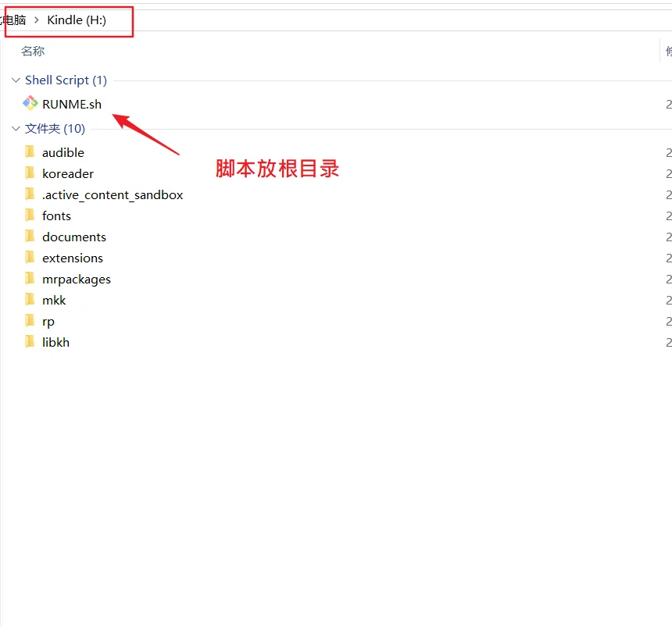The height and width of the screenshot is (627, 672).
Task: Select the mkk folder name
Action: point(54,300)
